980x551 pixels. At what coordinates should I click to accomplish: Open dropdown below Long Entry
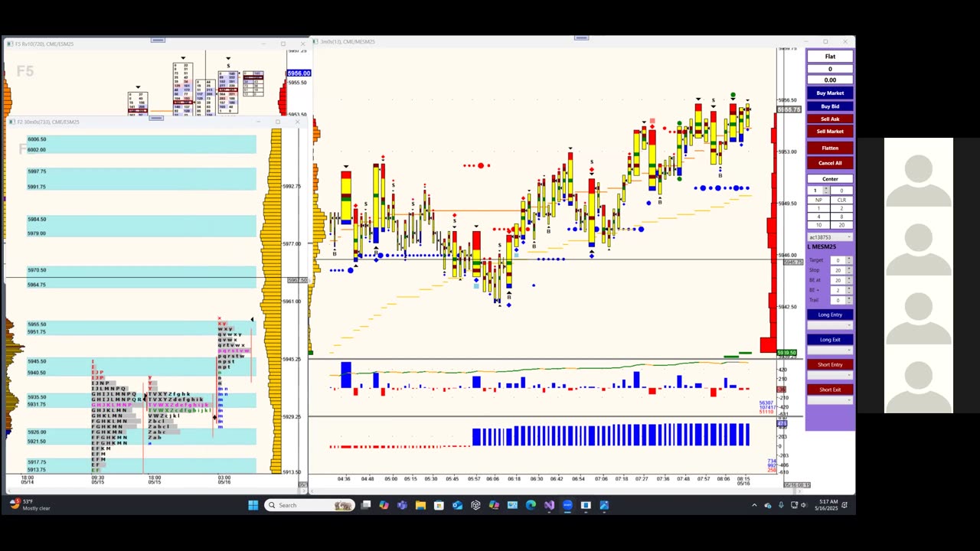(830, 325)
